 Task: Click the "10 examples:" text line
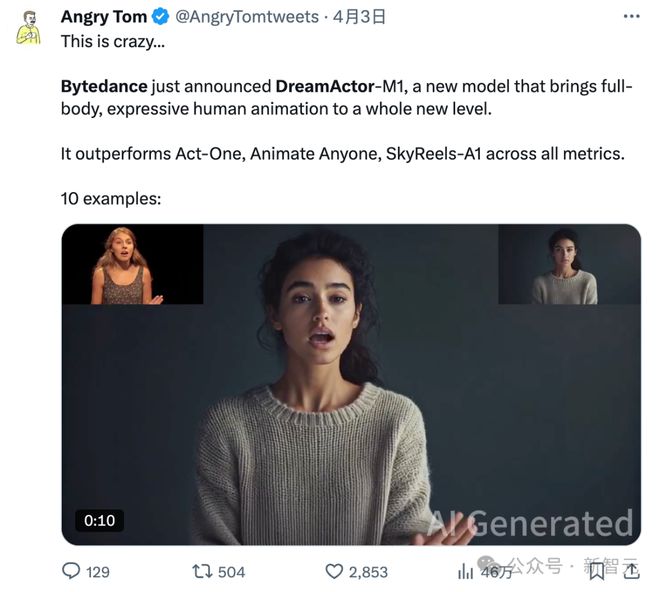tap(111, 198)
